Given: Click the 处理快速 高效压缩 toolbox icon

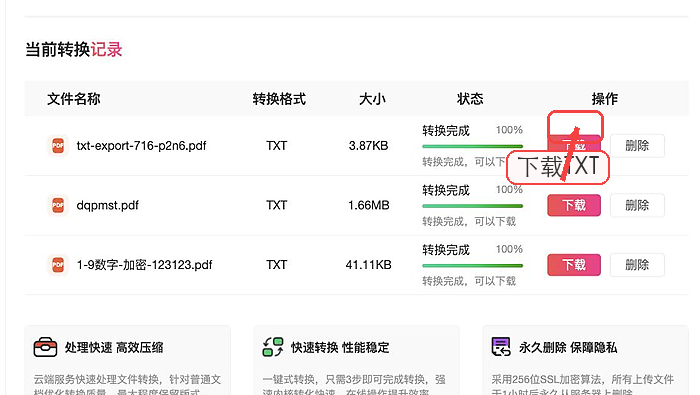Looking at the screenshot, I should pos(45,347).
